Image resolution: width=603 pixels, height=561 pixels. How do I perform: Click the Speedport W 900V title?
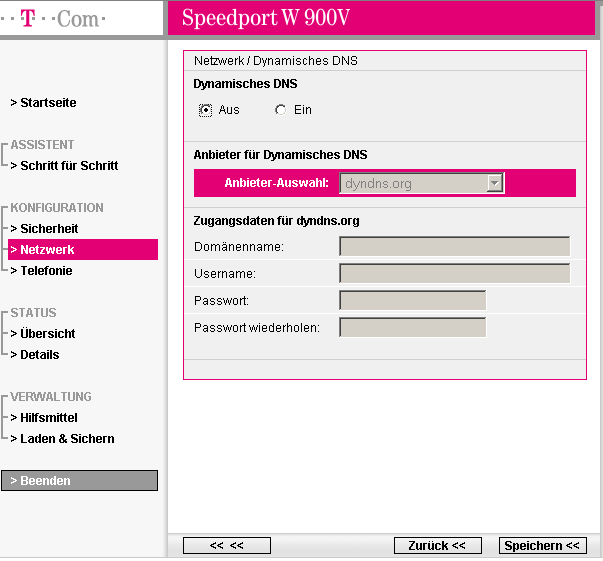click(x=266, y=18)
